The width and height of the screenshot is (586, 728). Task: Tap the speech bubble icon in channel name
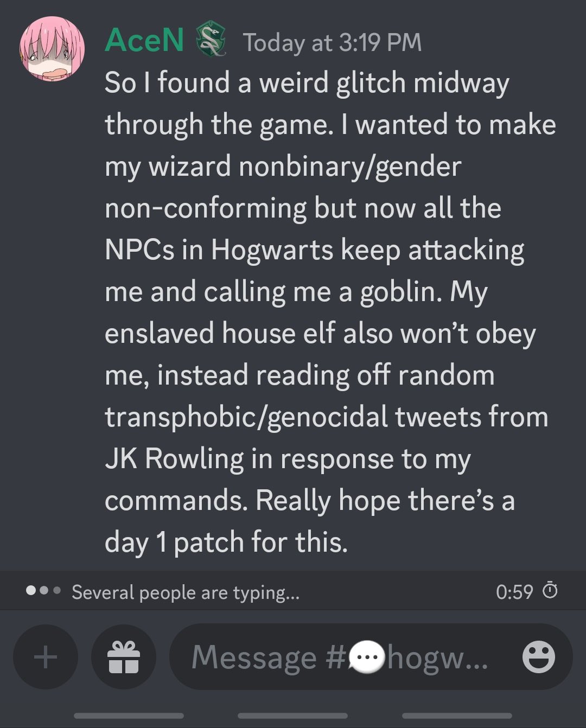point(367,657)
